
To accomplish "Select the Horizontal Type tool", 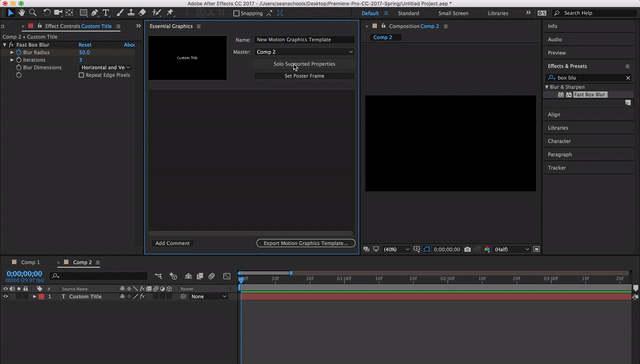I will pos(106,13).
